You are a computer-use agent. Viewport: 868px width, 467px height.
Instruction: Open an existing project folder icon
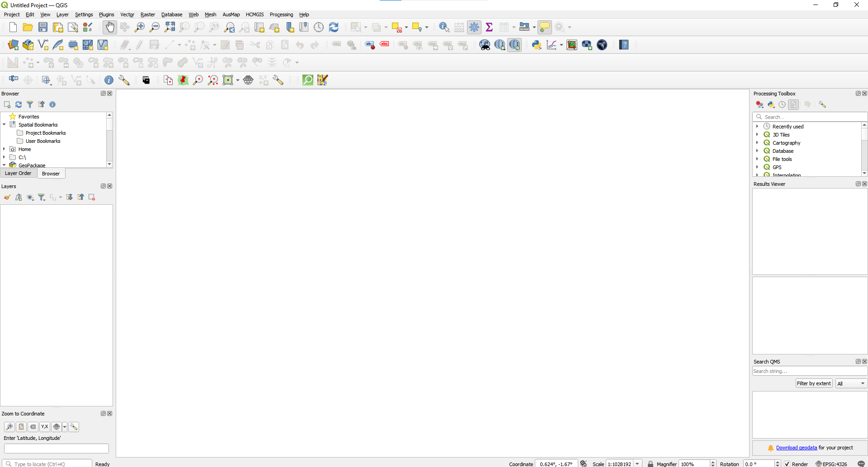28,27
